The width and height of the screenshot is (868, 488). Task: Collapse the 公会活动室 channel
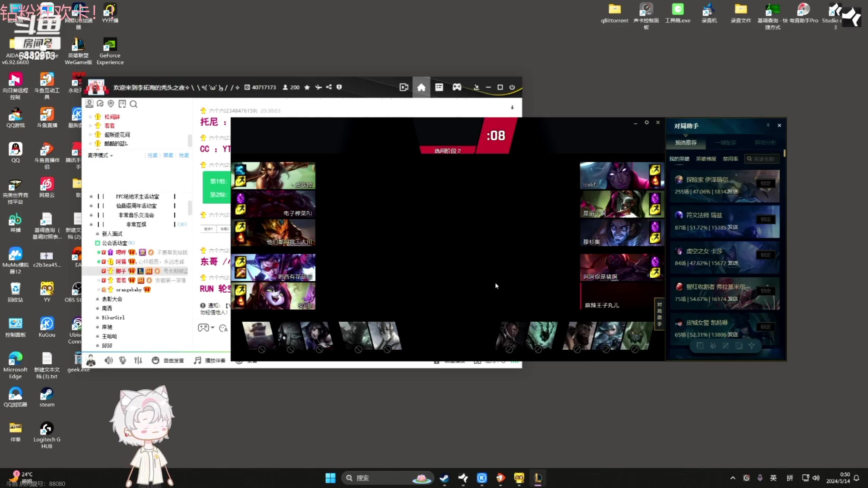97,243
